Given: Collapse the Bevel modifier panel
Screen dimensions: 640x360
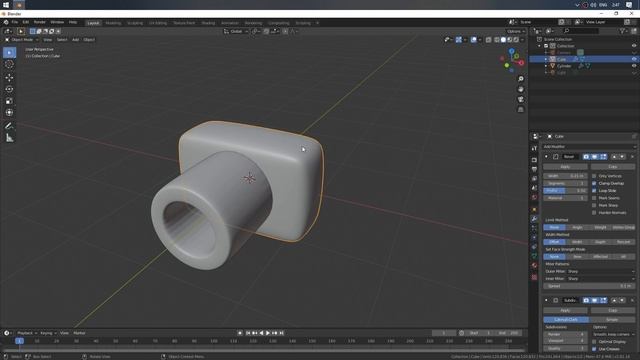Looking at the screenshot, I should pos(546,157).
